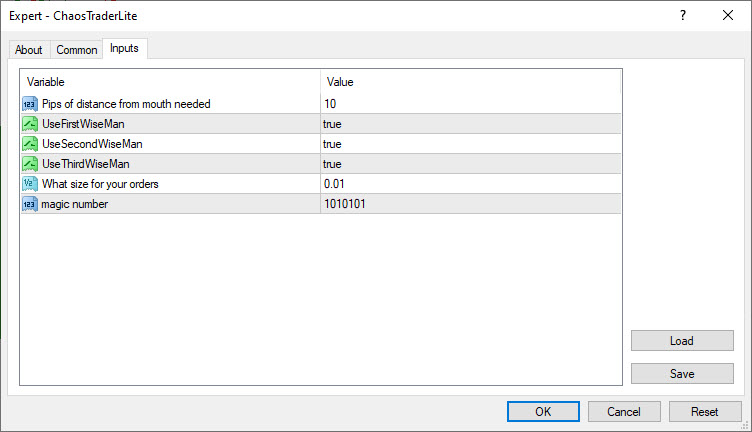Click the boolean icon next to UseThirdWiseMan

click(x=29, y=164)
